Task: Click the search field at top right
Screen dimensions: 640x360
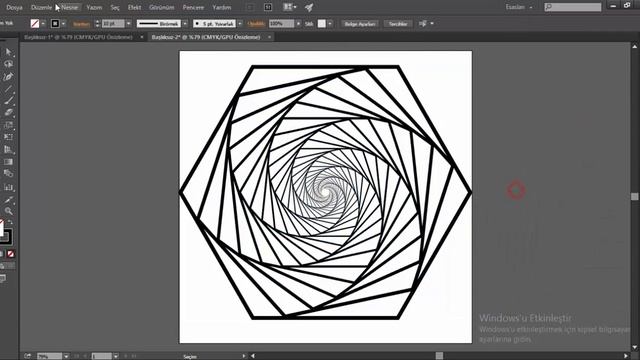Action: [573, 7]
